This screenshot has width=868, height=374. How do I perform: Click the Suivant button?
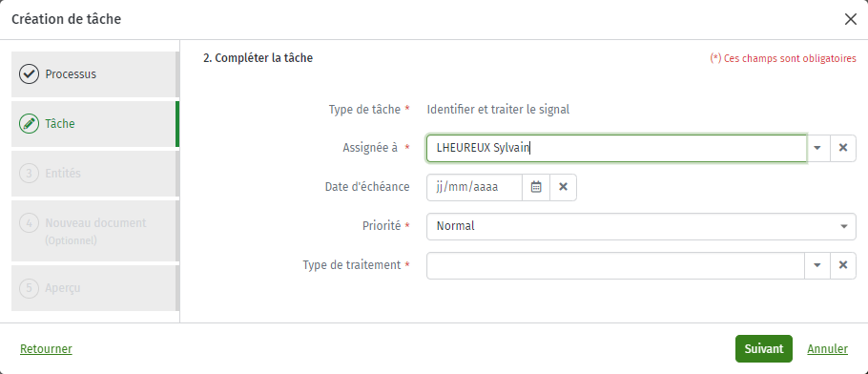click(x=763, y=348)
